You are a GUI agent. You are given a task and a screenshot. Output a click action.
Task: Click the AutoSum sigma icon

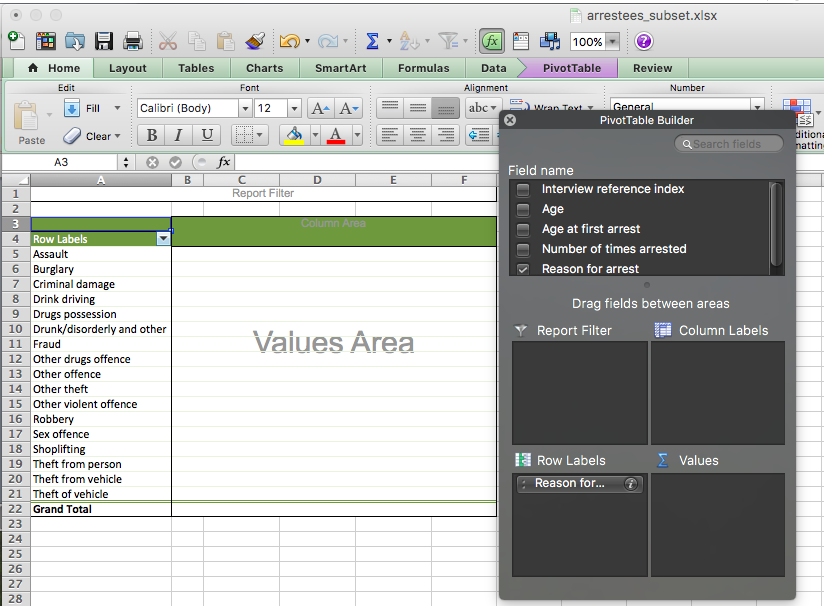(x=372, y=41)
